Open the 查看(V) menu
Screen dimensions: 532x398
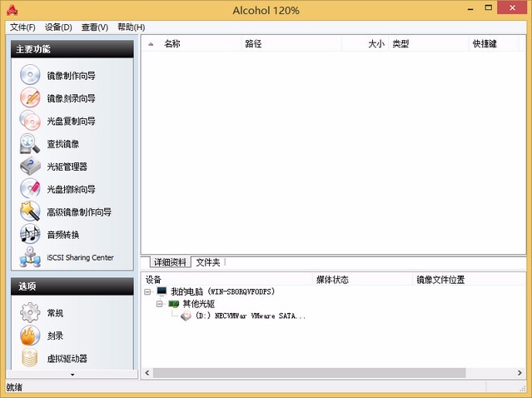click(x=95, y=27)
